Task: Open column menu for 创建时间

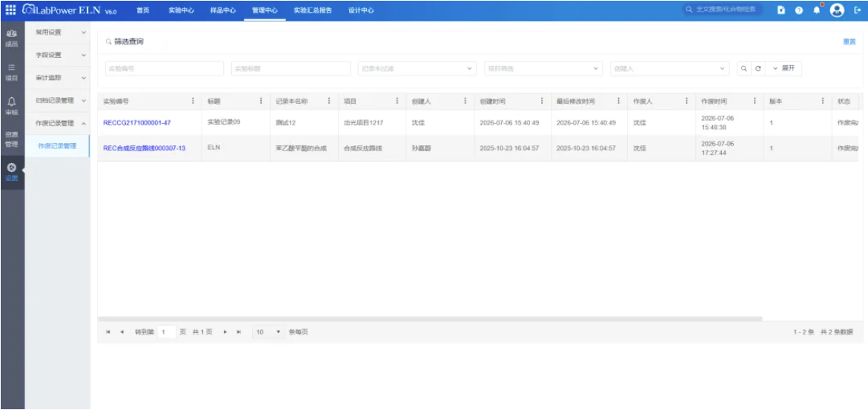Action: tap(541, 101)
